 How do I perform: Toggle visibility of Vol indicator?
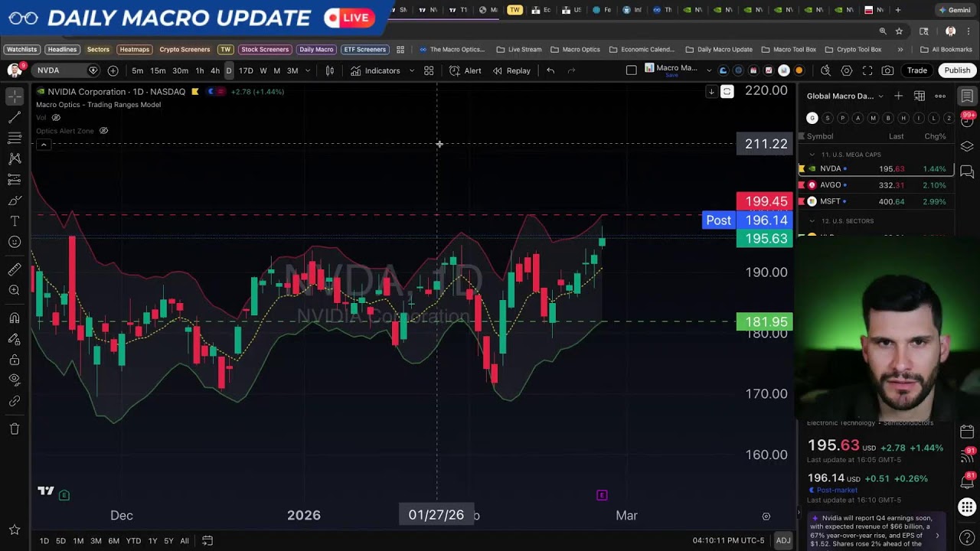56,117
